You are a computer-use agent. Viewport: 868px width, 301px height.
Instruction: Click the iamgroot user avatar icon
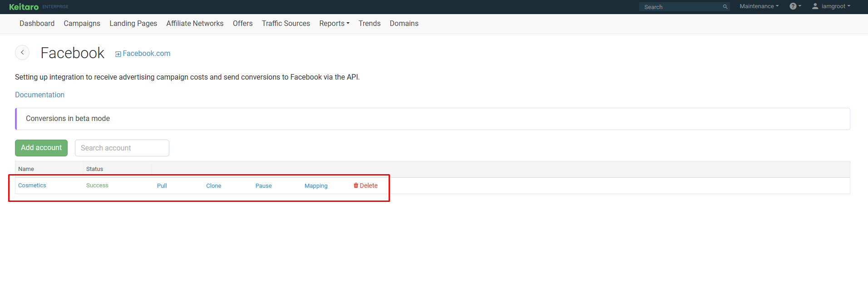[x=815, y=6]
